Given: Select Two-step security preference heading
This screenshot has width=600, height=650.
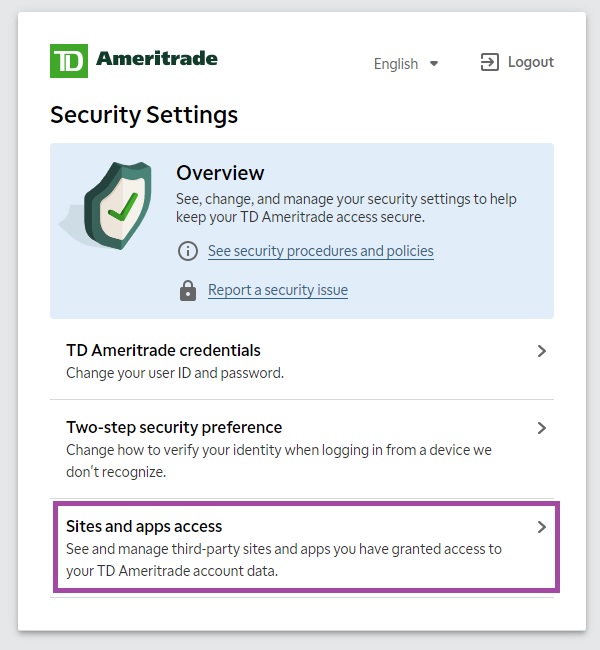Looking at the screenshot, I should [174, 427].
